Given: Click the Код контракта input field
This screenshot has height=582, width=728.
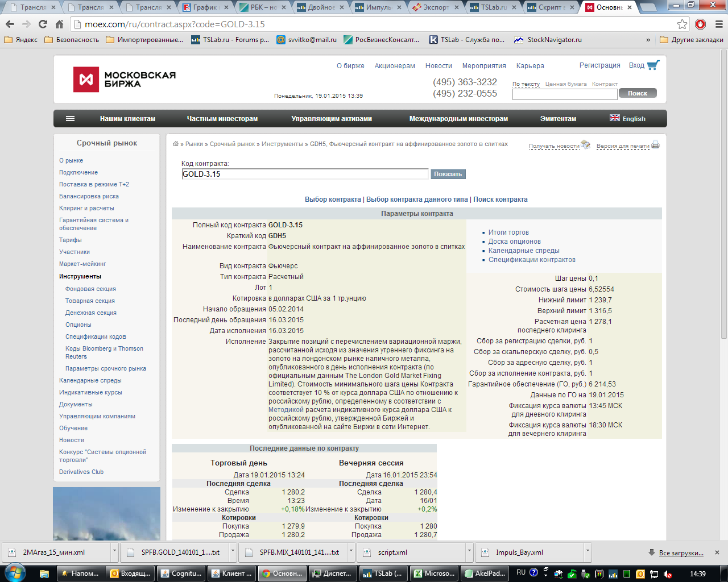Looking at the screenshot, I should pos(305,174).
